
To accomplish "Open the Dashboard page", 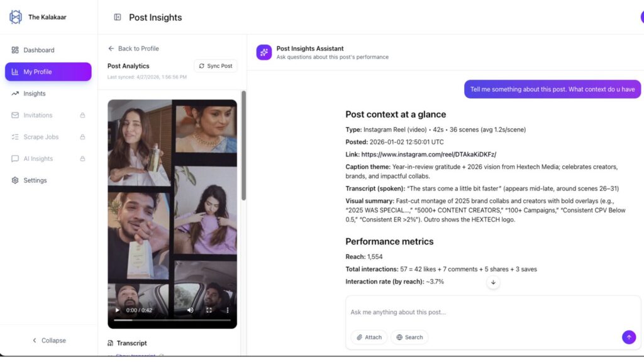I will pos(39,50).
